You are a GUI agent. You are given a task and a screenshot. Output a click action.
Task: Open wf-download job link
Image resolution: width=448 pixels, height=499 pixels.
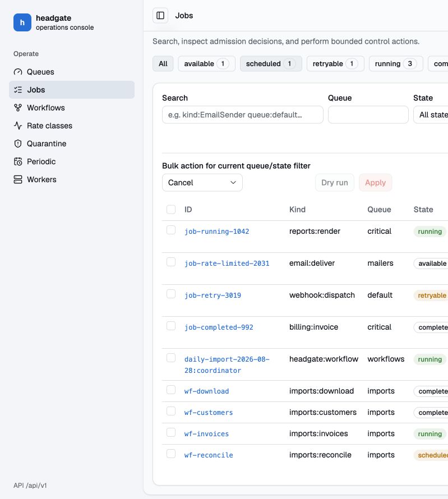[206, 391]
